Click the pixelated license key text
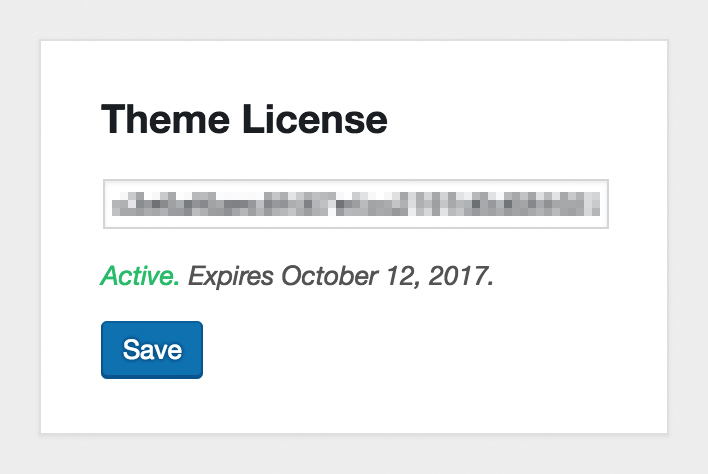The height and width of the screenshot is (474, 708). point(356,204)
